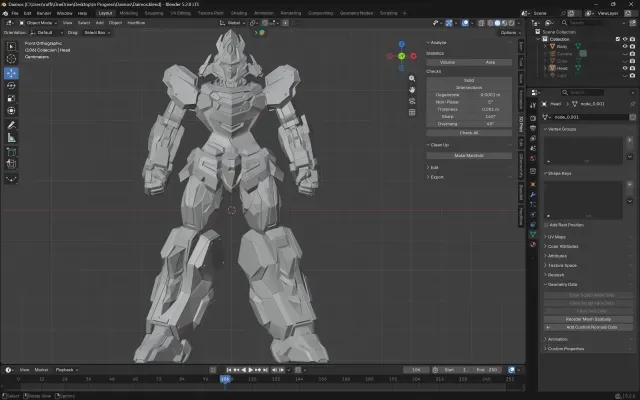
Task: Click the timeline Play button
Action: point(251,370)
